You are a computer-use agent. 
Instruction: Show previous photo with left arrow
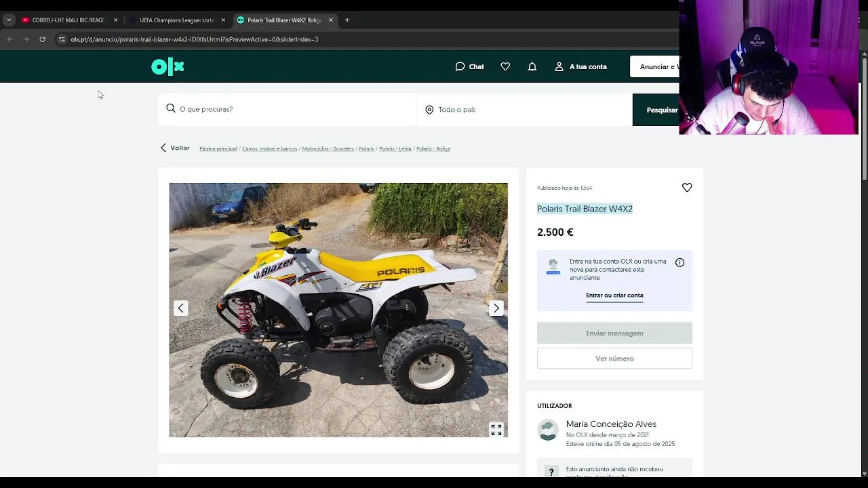click(x=180, y=308)
